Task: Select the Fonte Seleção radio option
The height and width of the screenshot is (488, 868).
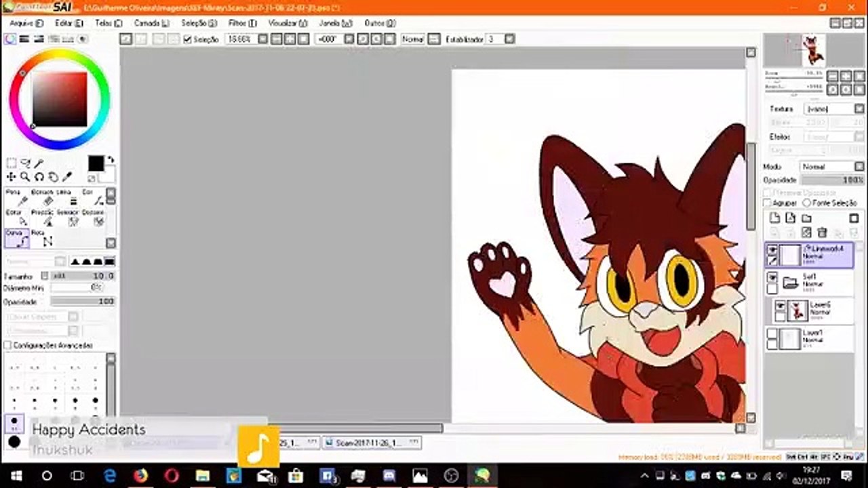Action: pyautogui.click(x=806, y=203)
